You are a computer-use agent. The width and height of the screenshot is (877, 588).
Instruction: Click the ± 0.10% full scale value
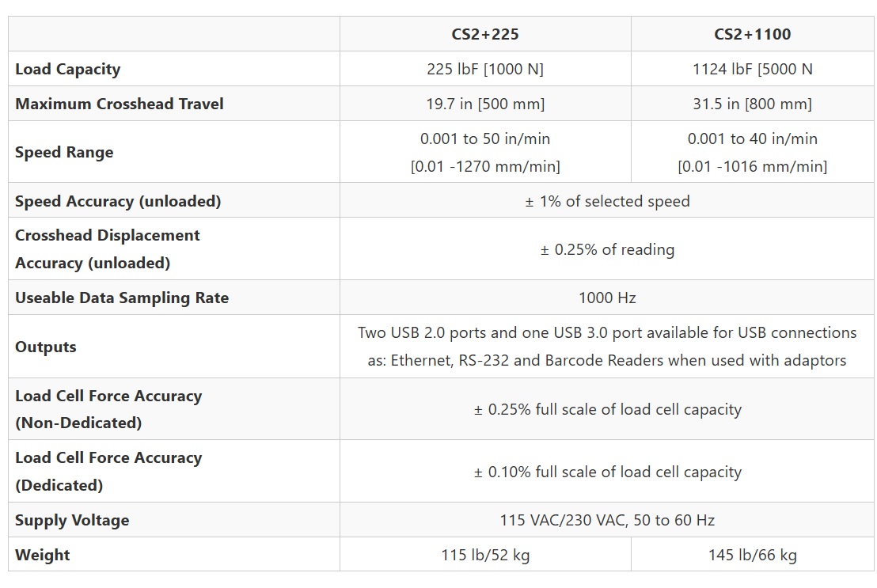pyautogui.click(x=607, y=472)
